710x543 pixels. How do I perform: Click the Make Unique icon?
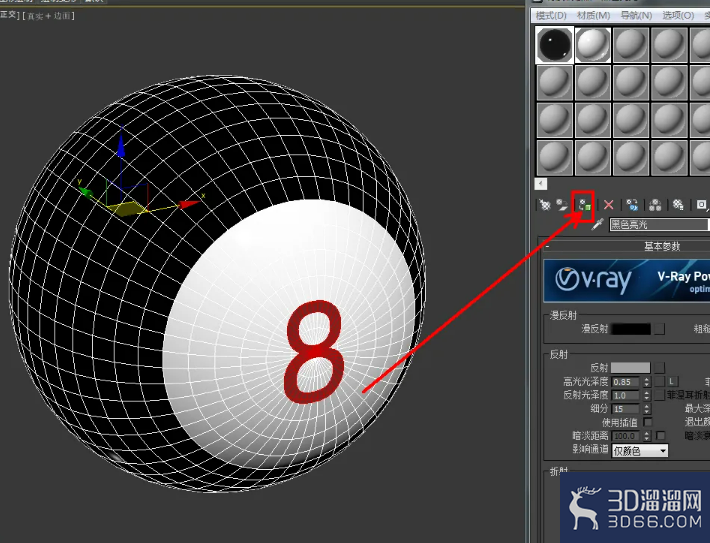655,205
